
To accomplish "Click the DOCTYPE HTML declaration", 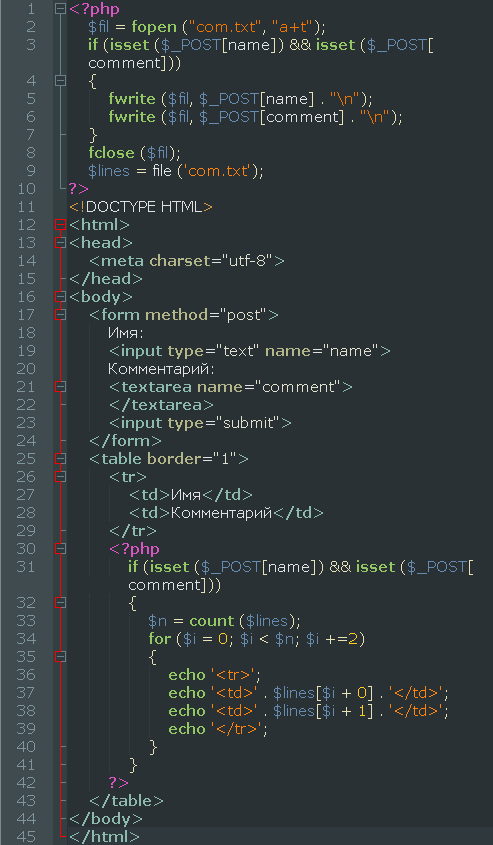I will pos(141,207).
